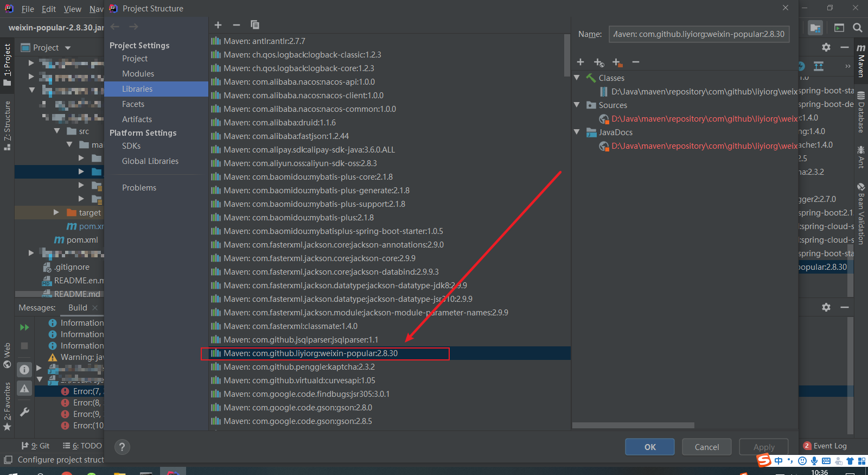868x475 pixels.
Task: Open File menu
Action: coord(28,9)
